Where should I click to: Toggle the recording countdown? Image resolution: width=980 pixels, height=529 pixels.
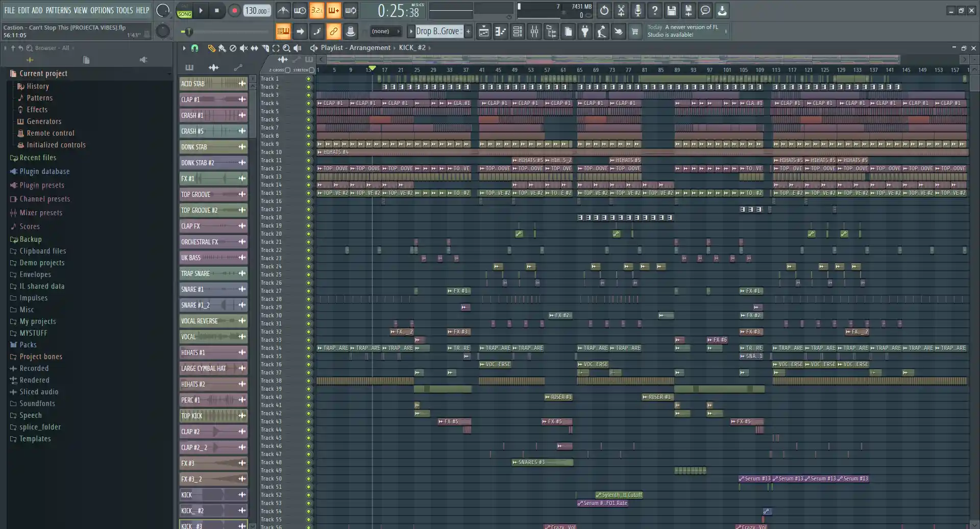pyautogui.click(x=316, y=10)
